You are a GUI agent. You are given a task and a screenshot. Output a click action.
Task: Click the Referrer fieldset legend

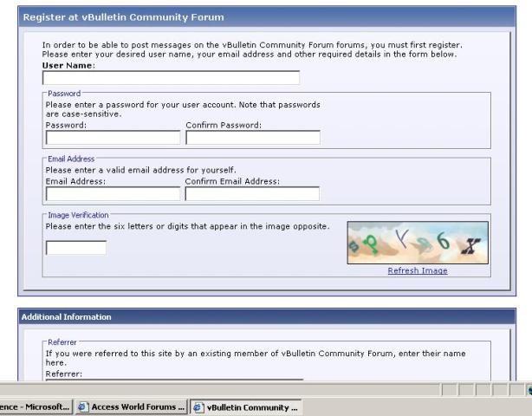pyautogui.click(x=62, y=342)
